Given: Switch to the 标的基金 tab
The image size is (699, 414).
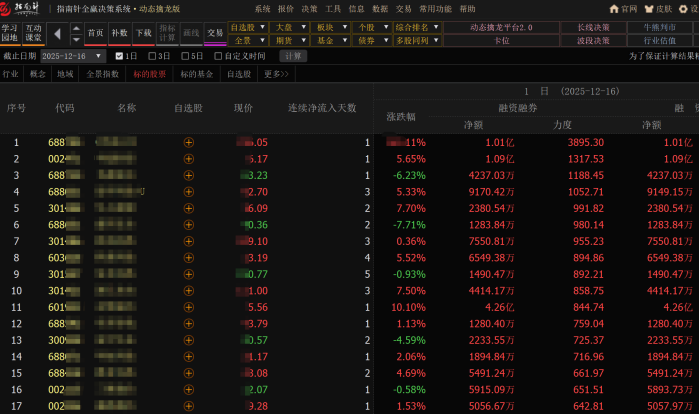Looking at the screenshot, I should pyautogui.click(x=197, y=74).
